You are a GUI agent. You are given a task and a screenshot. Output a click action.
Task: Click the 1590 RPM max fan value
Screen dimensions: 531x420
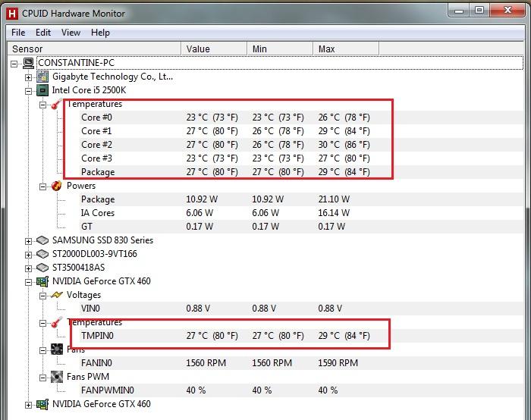tap(338, 363)
